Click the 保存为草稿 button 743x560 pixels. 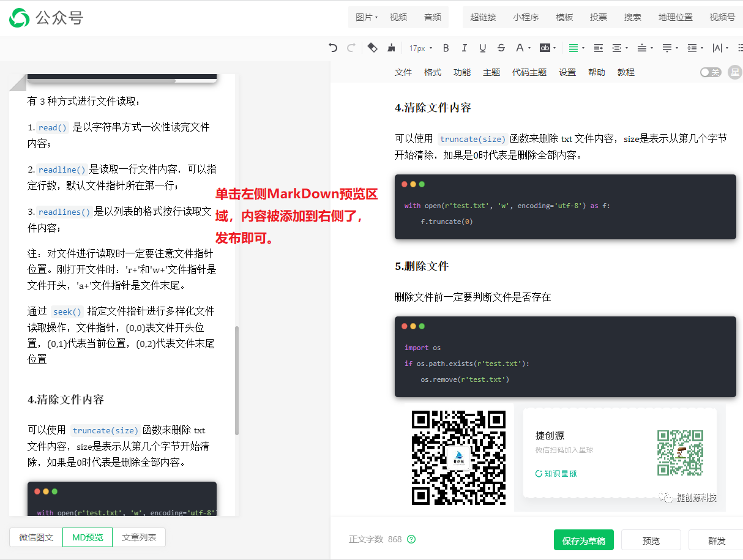[x=584, y=540]
